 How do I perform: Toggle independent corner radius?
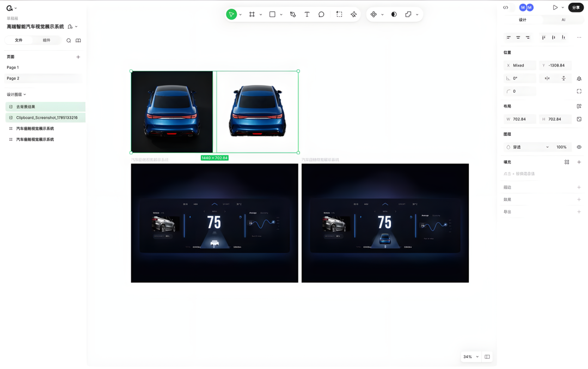579,91
